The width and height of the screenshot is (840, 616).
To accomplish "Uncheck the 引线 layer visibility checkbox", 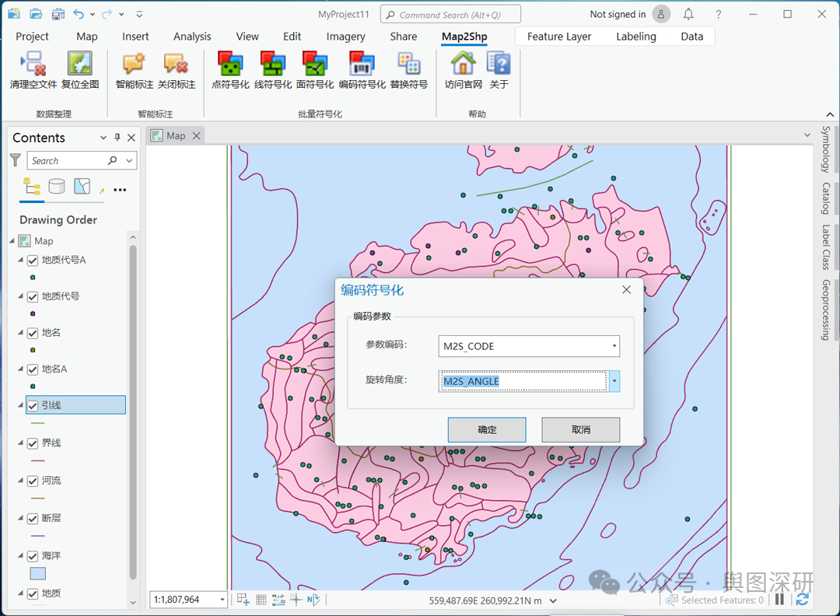I will click(33, 405).
